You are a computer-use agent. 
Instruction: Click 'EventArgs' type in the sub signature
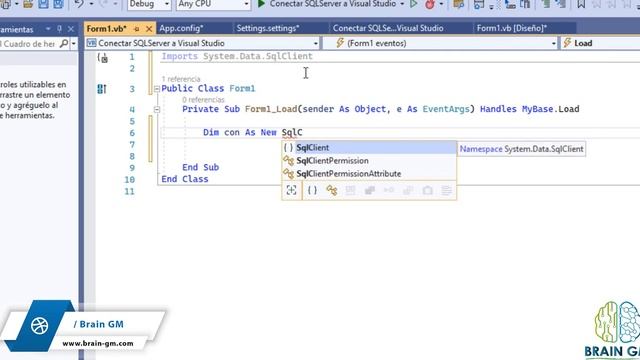446,109
